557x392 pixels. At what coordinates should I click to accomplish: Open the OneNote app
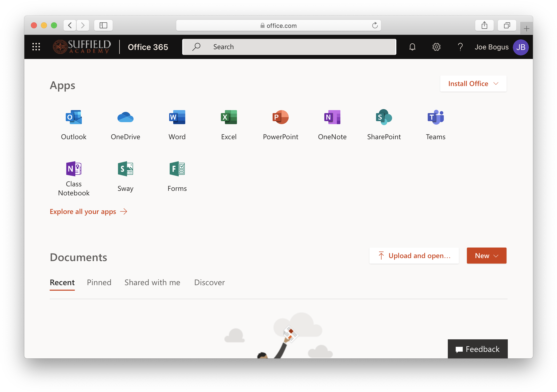(332, 125)
